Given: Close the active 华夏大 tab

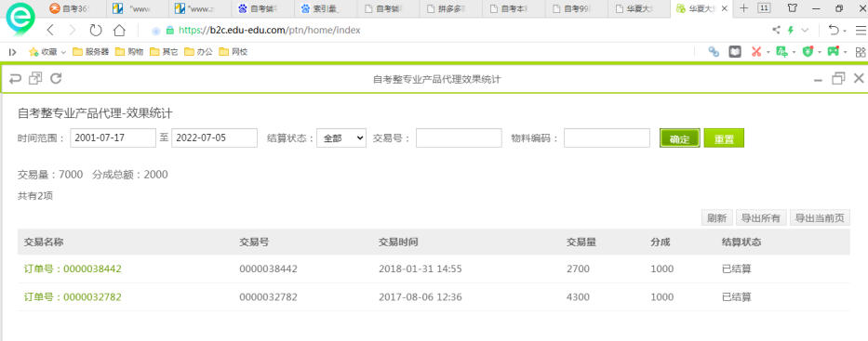Looking at the screenshot, I should (724, 9).
